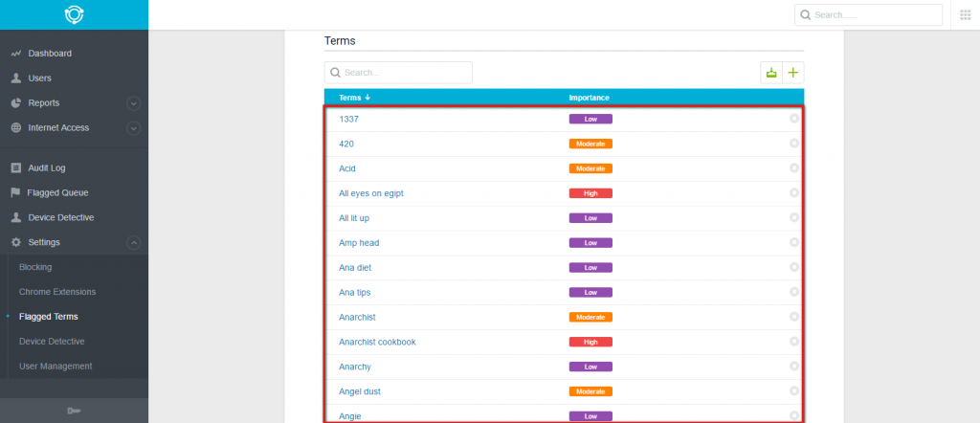Open the Acid term link

[x=347, y=168]
